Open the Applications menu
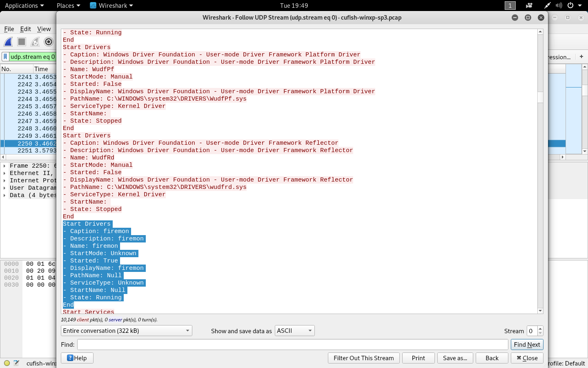 (24, 5)
